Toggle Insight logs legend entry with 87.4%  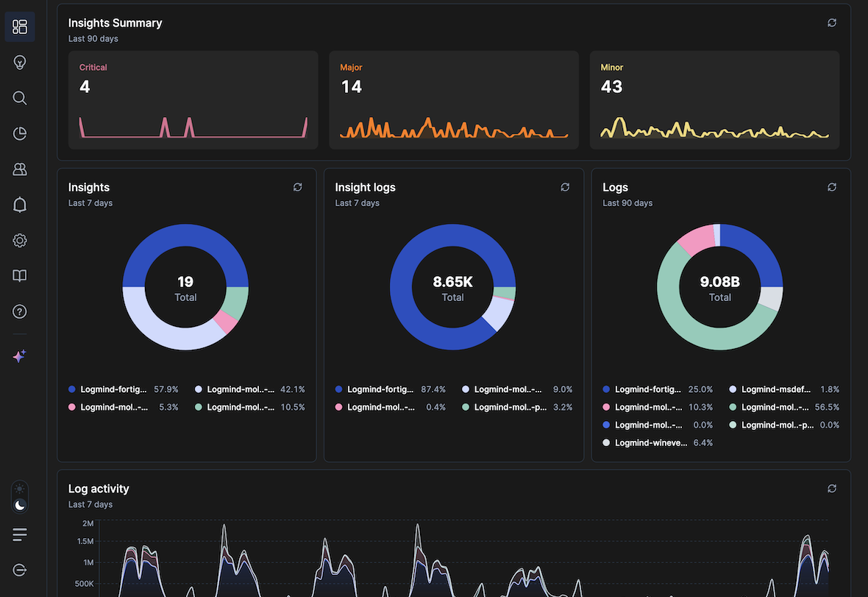(x=391, y=389)
